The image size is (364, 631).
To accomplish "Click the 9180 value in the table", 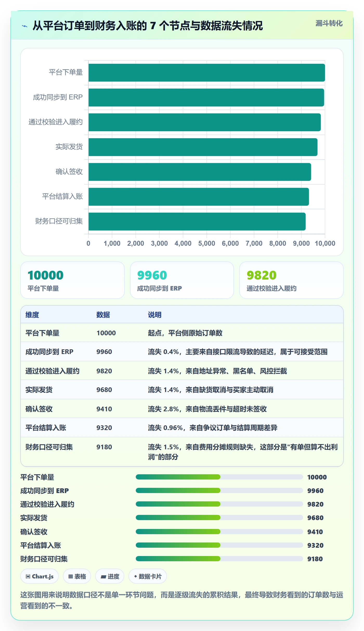I will click(x=104, y=447).
